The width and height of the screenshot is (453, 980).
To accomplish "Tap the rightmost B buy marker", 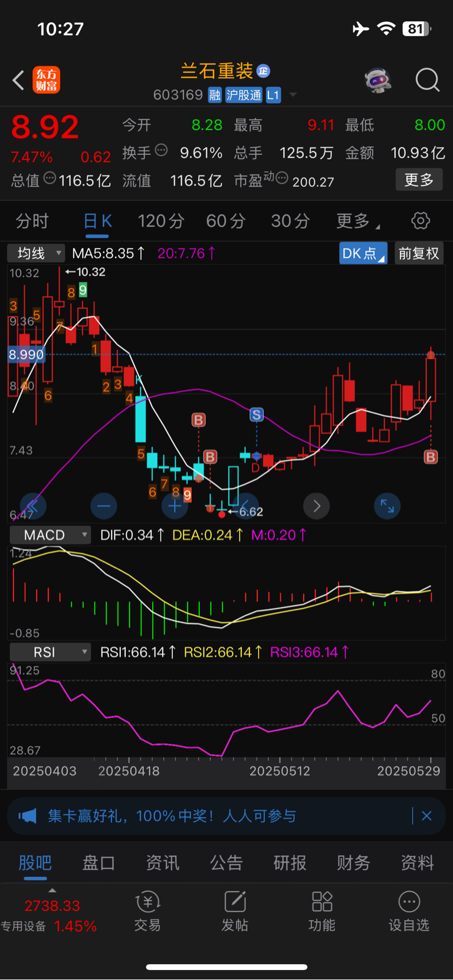I will pyautogui.click(x=431, y=457).
